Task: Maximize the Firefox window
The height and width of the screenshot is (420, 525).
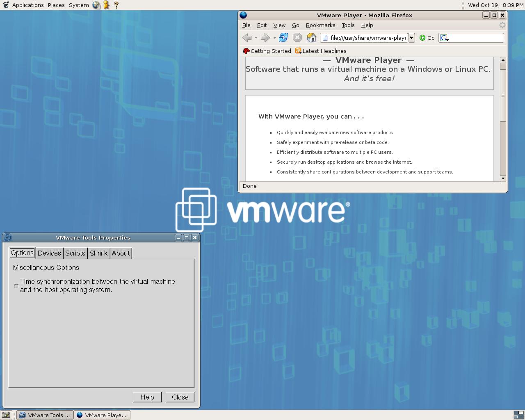Action: pyautogui.click(x=494, y=15)
